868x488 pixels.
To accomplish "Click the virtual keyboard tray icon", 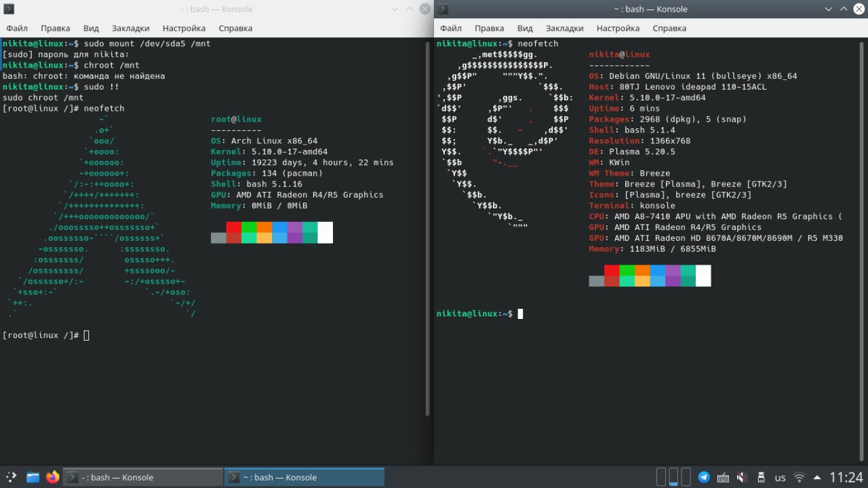I will coord(723,477).
